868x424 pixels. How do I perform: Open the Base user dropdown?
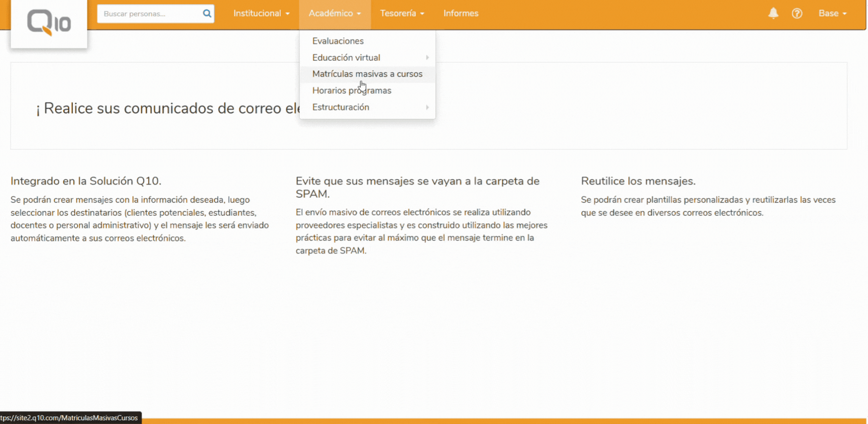[x=832, y=13]
